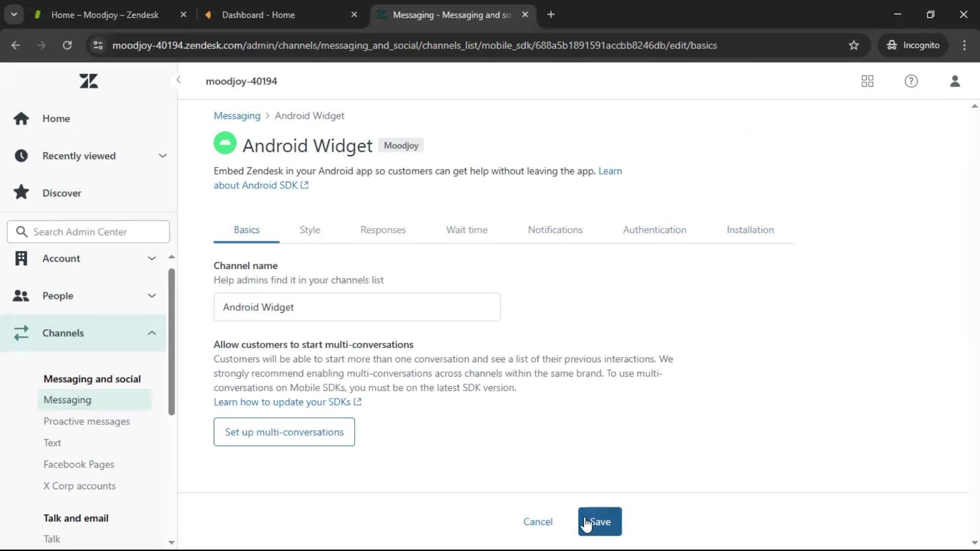The width and height of the screenshot is (980, 551).
Task: Switch to the Authentication tab
Action: [654, 230]
